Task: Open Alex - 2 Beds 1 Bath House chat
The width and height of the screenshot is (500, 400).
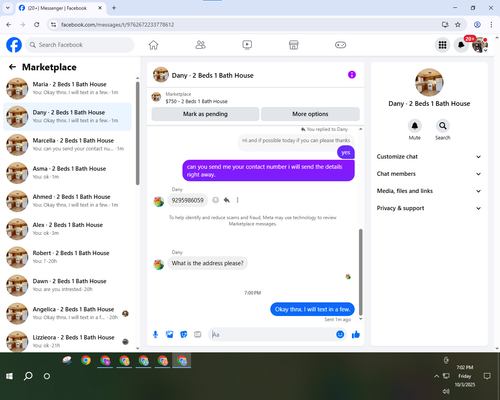Action: coord(67,229)
